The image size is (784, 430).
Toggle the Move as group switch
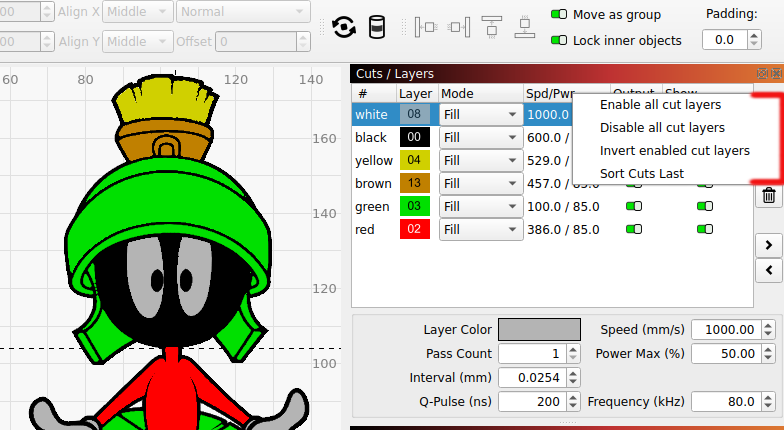click(560, 15)
